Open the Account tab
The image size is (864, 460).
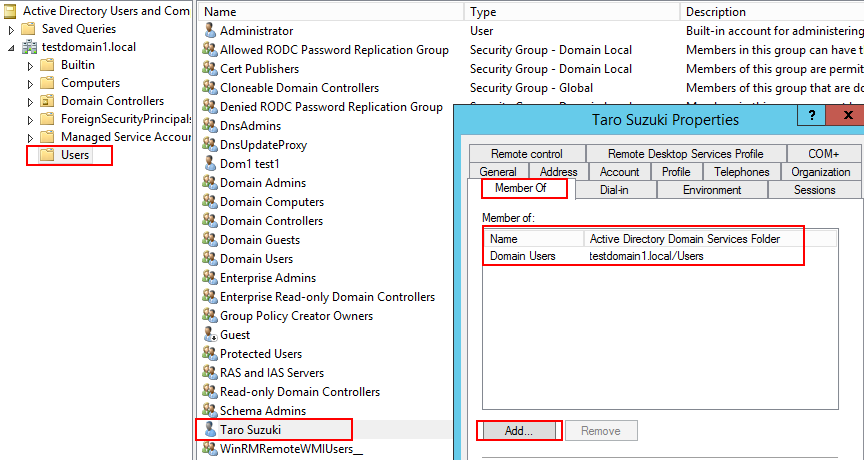[x=619, y=172]
